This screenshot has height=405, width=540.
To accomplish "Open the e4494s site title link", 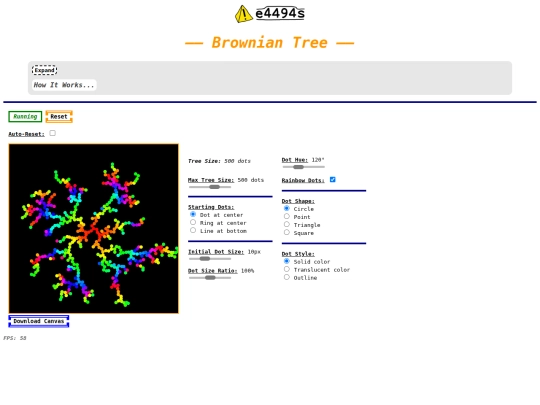I will pyautogui.click(x=280, y=13).
